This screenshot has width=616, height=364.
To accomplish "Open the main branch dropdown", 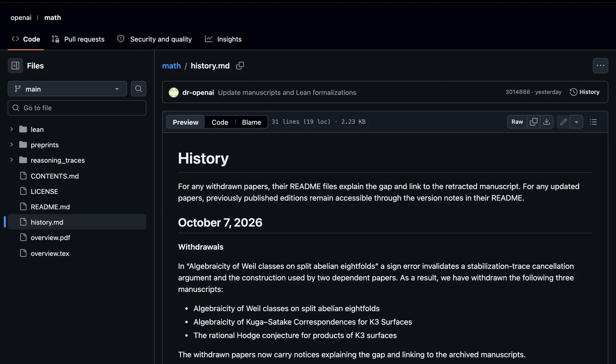I will click(x=67, y=89).
